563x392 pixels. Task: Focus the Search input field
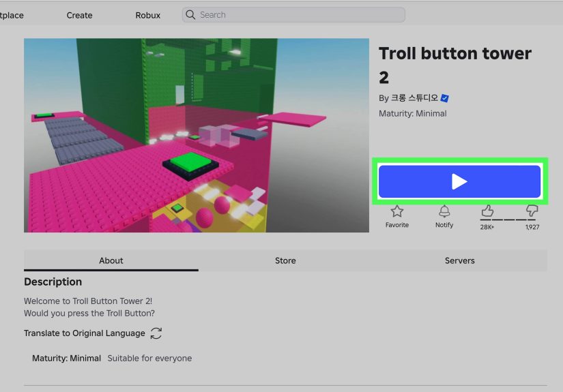(293, 15)
